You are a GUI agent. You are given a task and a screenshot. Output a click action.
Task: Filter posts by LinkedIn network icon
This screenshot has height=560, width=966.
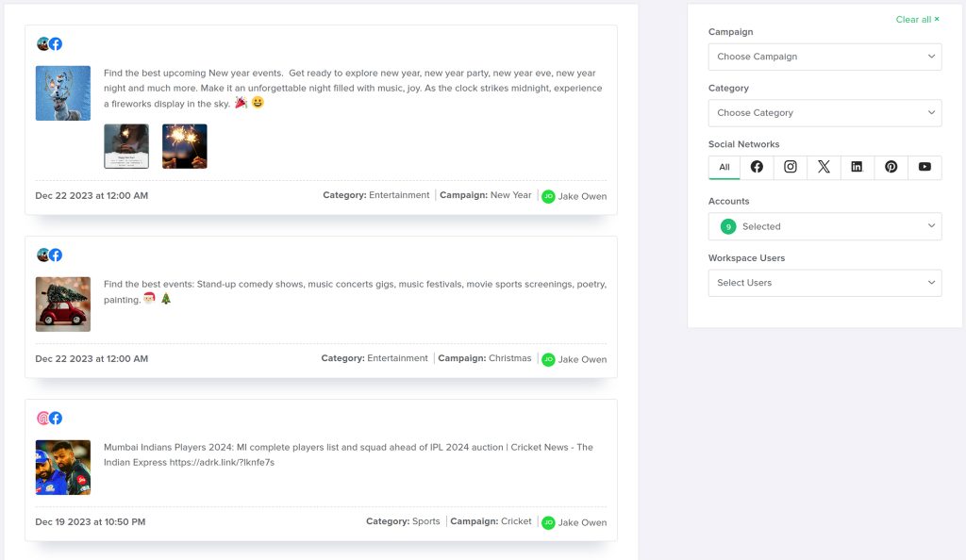pyautogui.click(x=857, y=167)
